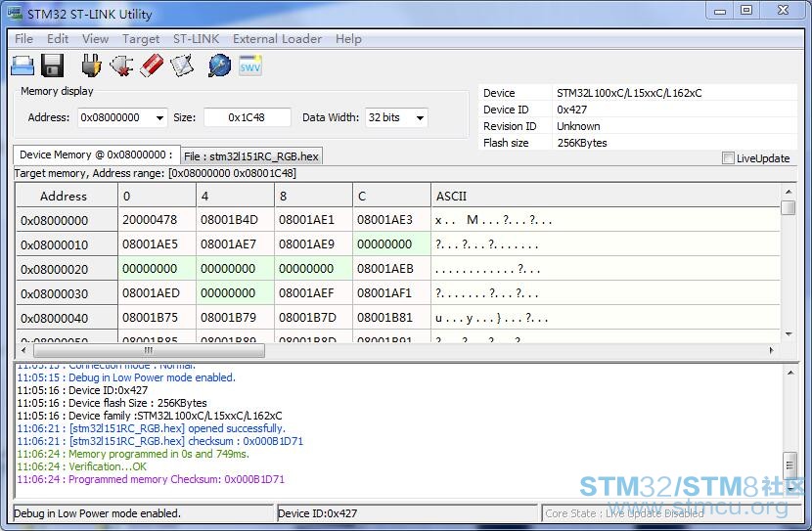Image resolution: width=812 pixels, height=531 pixels.
Task: Click log line 'Verification...OK'
Action: (x=82, y=466)
